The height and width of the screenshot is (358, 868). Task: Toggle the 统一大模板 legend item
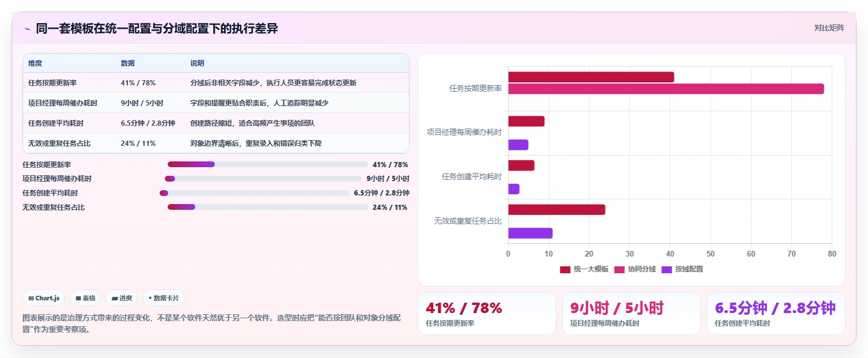[x=584, y=269]
